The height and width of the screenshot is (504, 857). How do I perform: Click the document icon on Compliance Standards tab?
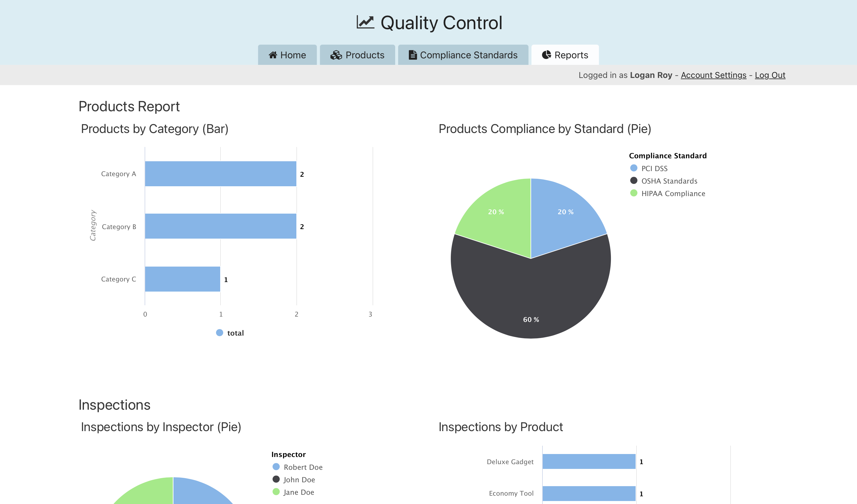pos(412,55)
